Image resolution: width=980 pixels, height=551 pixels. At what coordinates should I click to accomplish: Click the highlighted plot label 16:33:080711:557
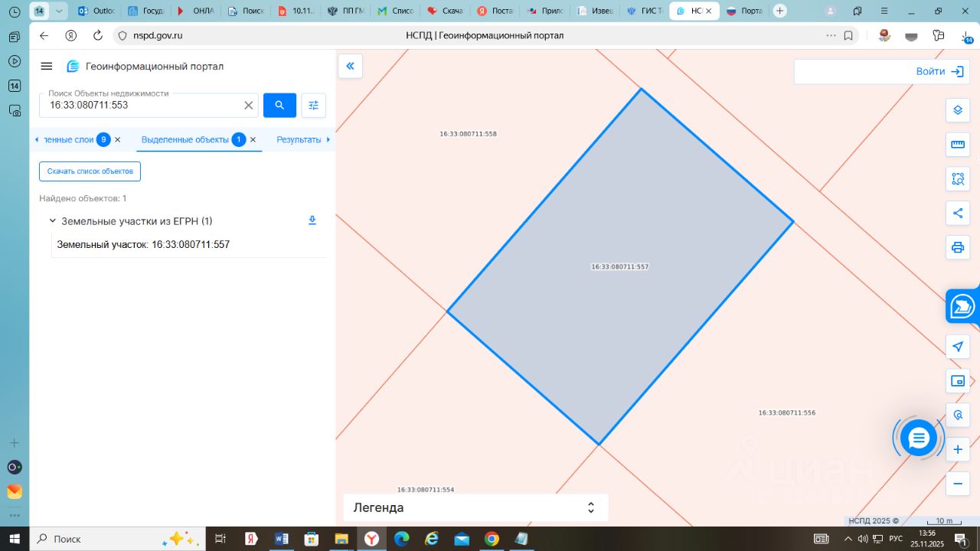[x=620, y=267]
